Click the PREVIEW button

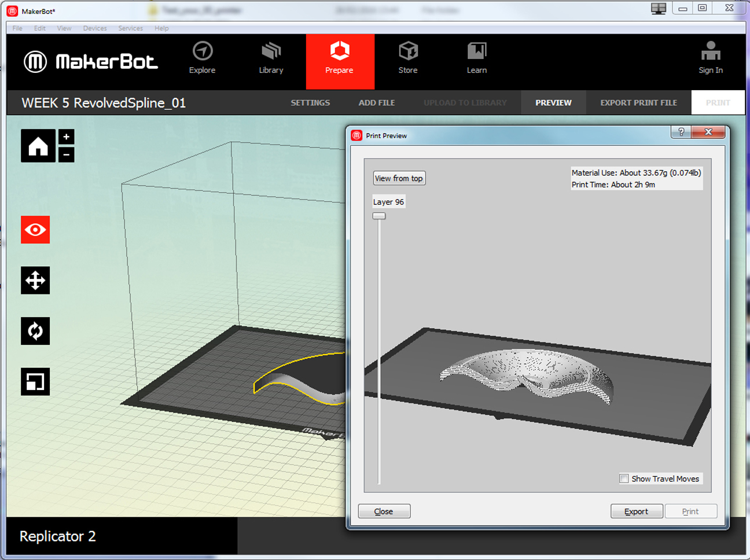click(x=553, y=102)
